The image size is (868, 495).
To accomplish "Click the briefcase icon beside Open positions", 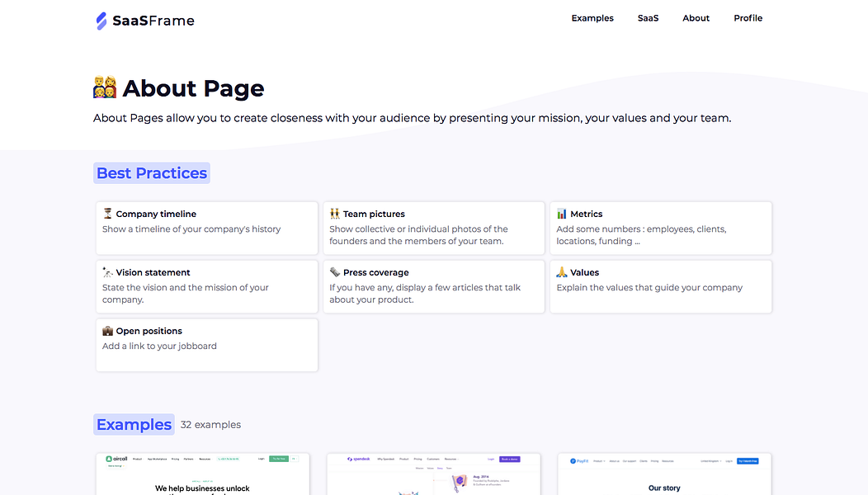I will (107, 331).
